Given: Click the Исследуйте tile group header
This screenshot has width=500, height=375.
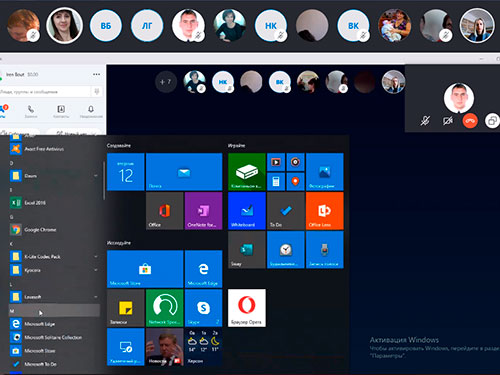Looking at the screenshot, I should 119,243.
